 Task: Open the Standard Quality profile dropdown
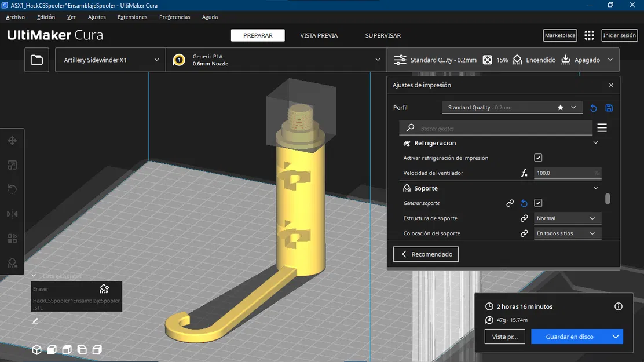(x=512, y=108)
